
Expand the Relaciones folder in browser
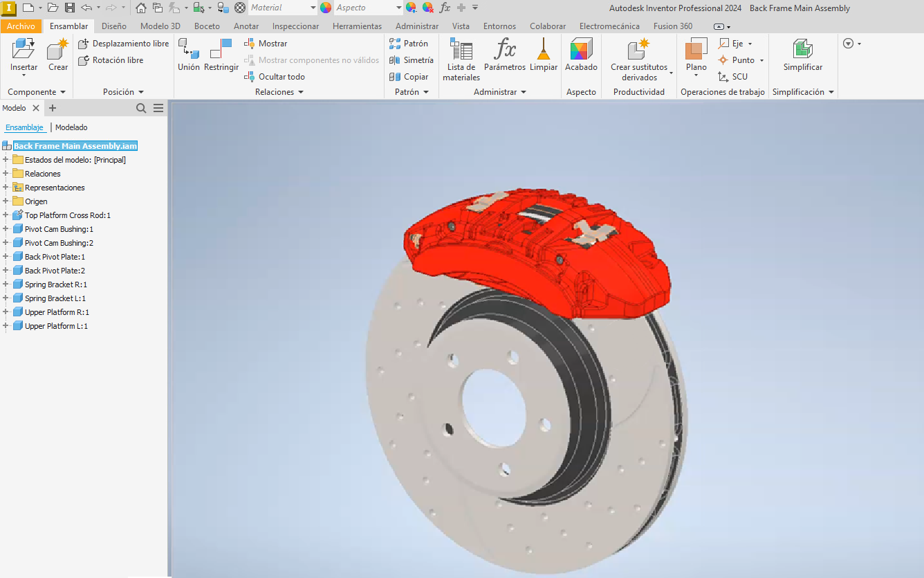click(6, 174)
